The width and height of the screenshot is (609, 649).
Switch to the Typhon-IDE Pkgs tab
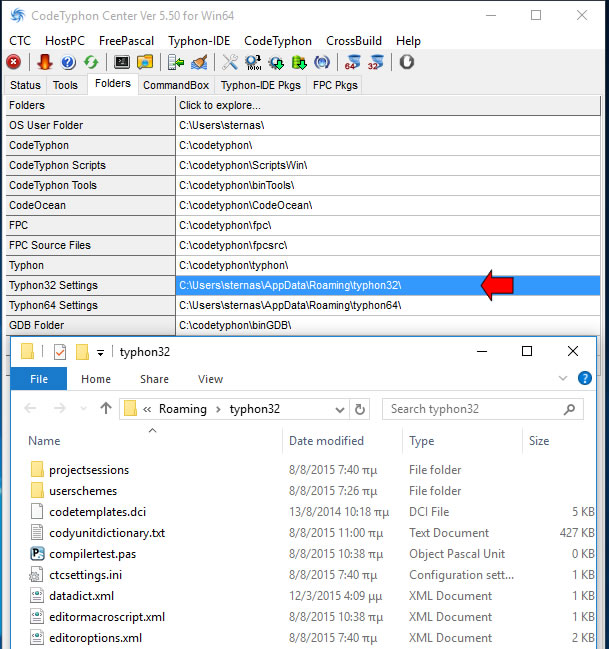pyautogui.click(x=261, y=85)
